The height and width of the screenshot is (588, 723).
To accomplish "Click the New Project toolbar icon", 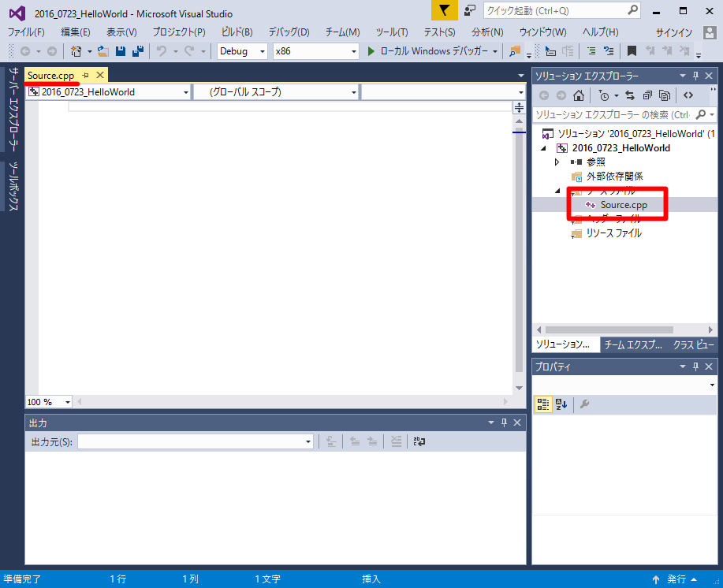I will [x=76, y=51].
